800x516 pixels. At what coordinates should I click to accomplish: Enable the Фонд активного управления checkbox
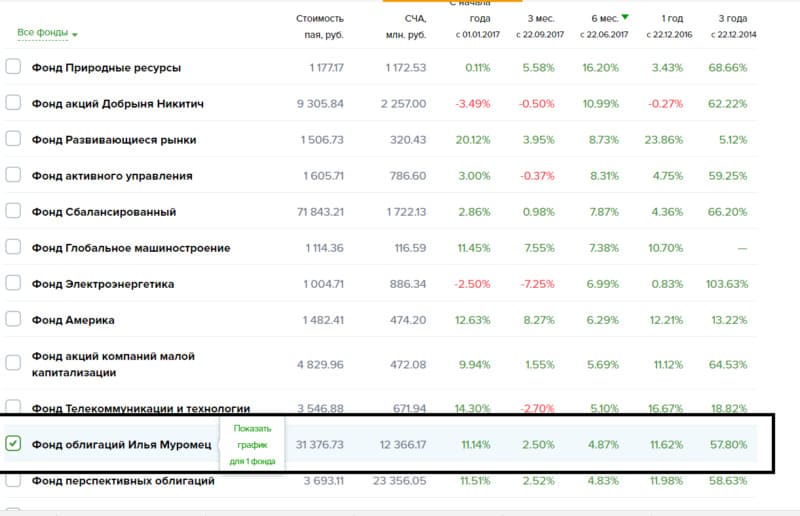click(13, 175)
